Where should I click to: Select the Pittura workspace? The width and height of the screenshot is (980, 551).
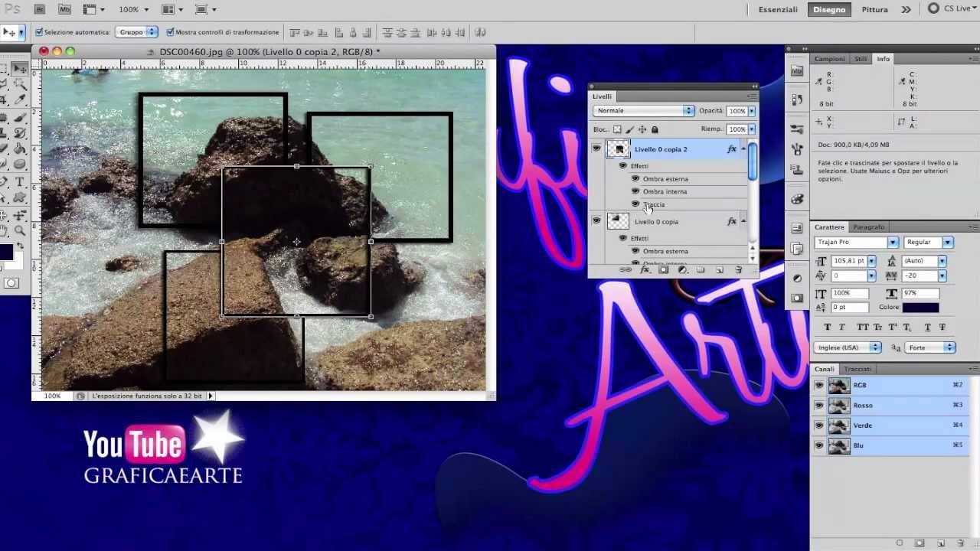click(874, 9)
